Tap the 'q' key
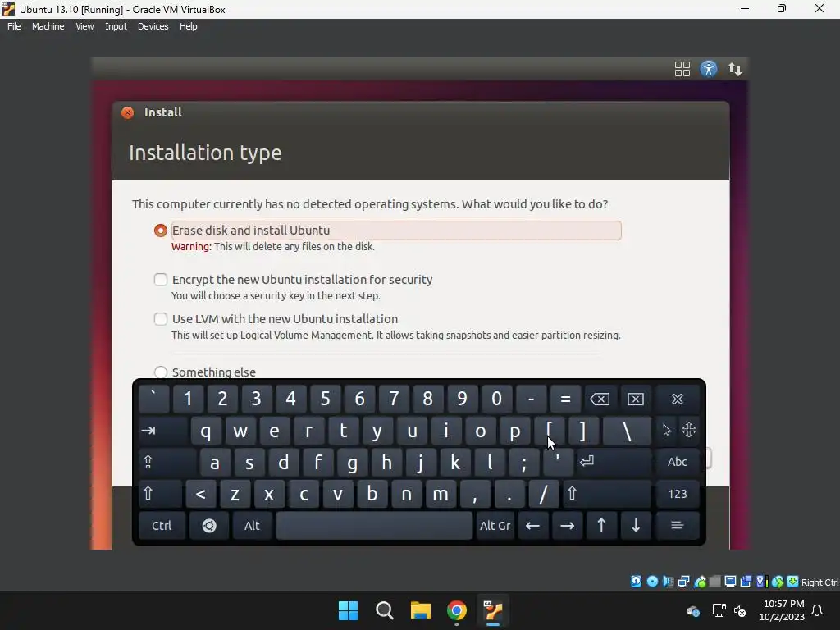Image resolution: width=840 pixels, height=630 pixels. pos(206,431)
